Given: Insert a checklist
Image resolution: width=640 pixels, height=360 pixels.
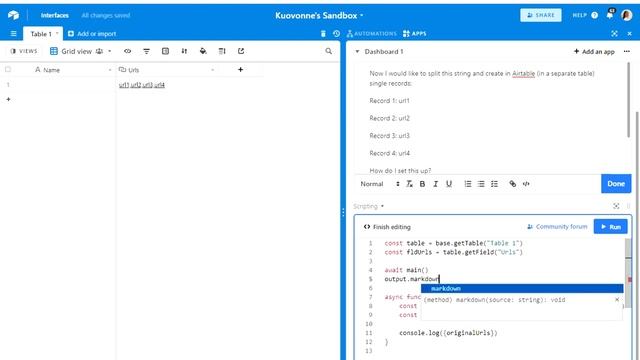Looking at the screenshot, I should [x=494, y=184].
